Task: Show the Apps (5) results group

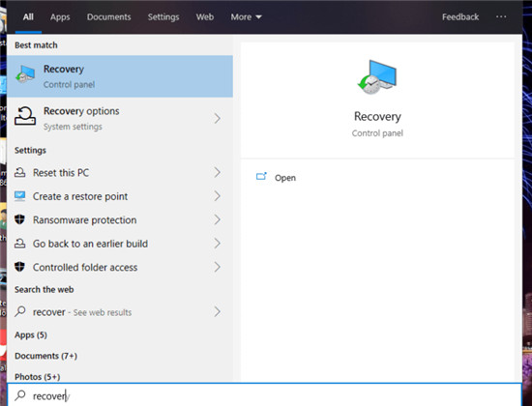Action: pos(31,335)
